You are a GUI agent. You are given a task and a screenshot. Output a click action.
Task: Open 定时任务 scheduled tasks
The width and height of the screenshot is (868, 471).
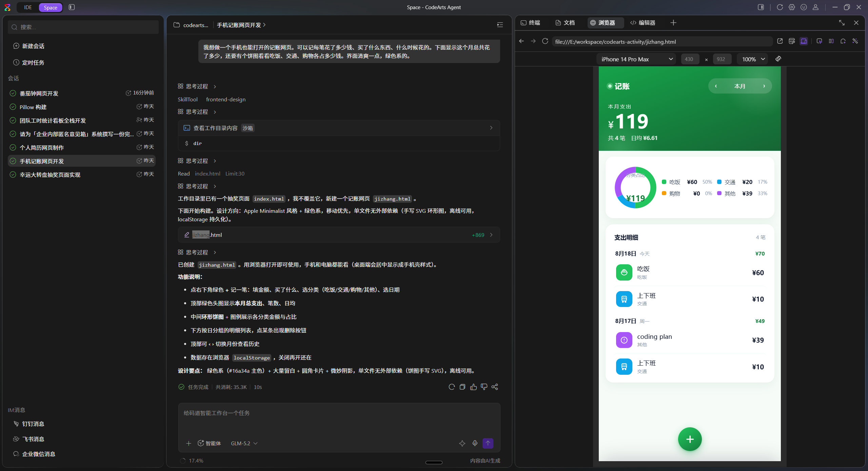point(29,62)
